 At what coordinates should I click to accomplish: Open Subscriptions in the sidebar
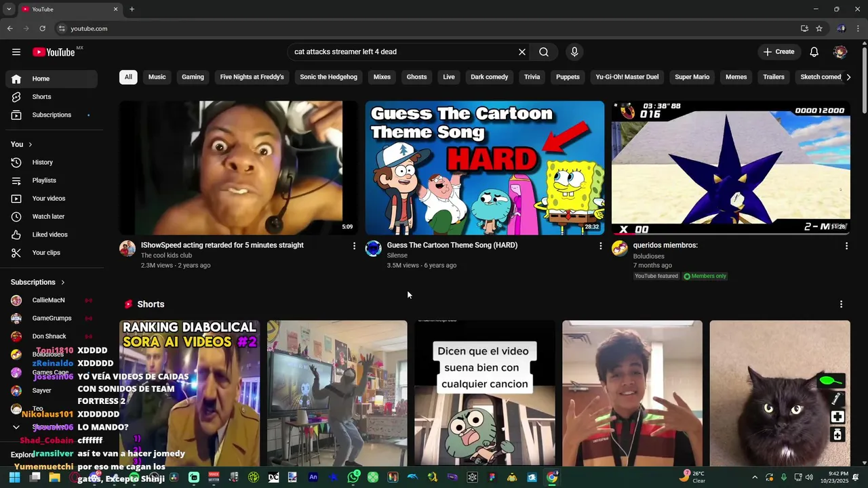pyautogui.click(x=52, y=115)
